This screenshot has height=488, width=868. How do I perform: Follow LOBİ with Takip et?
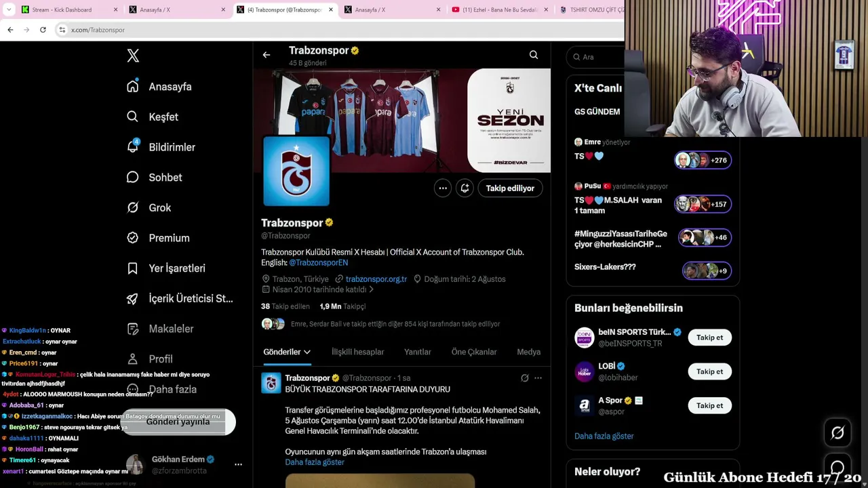710,371
